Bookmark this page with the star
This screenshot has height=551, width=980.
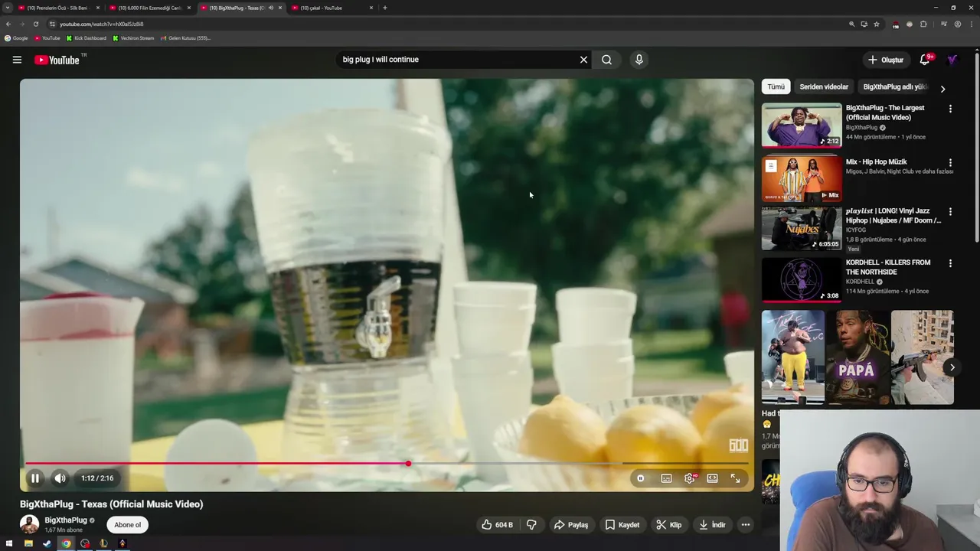[x=877, y=24]
